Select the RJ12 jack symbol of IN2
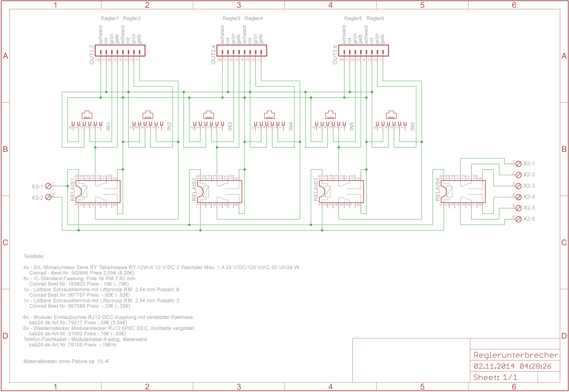Viewport: 569px width, 392px height. click(x=148, y=115)
